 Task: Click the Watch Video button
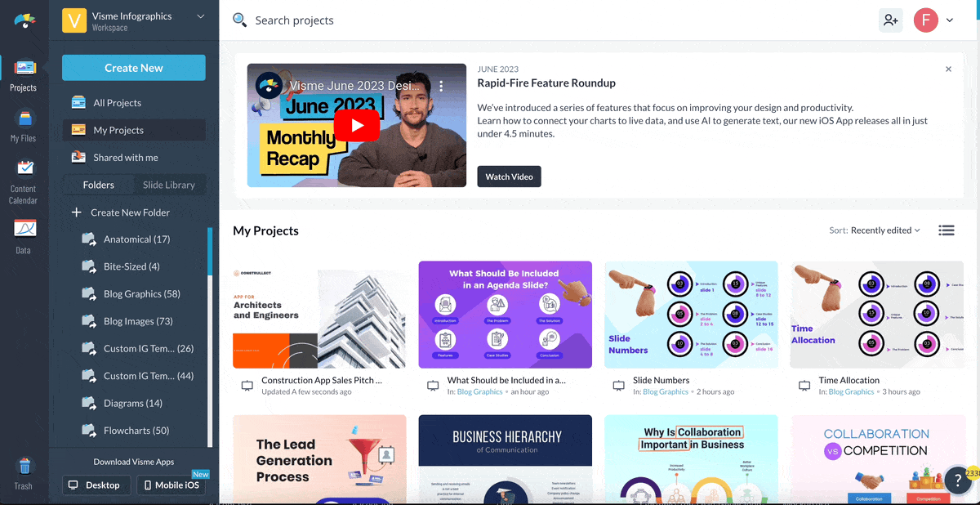point(509,177)
